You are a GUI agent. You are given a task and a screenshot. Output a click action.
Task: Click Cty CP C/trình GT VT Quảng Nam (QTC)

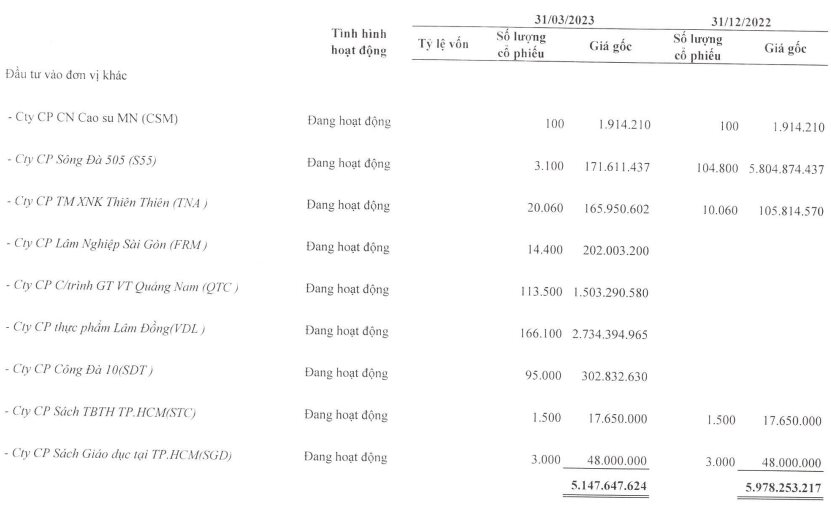click(x=122, y=286)
